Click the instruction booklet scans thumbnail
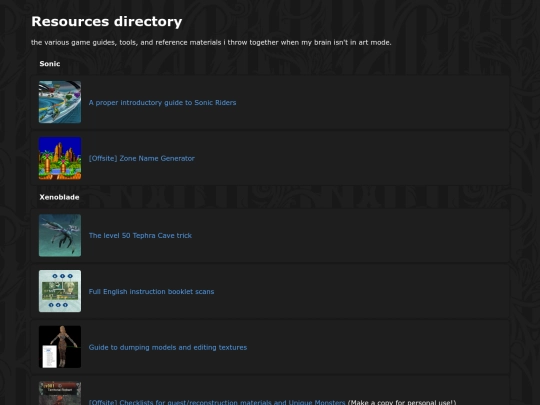This screenshot has height=405, width=540. click(60, 291)
